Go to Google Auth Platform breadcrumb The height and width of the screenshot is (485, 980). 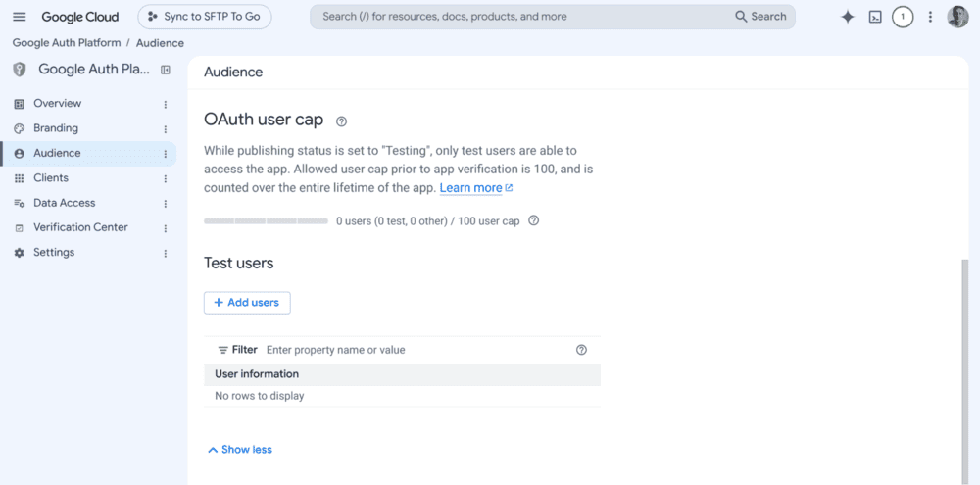(x=67, y=43)
